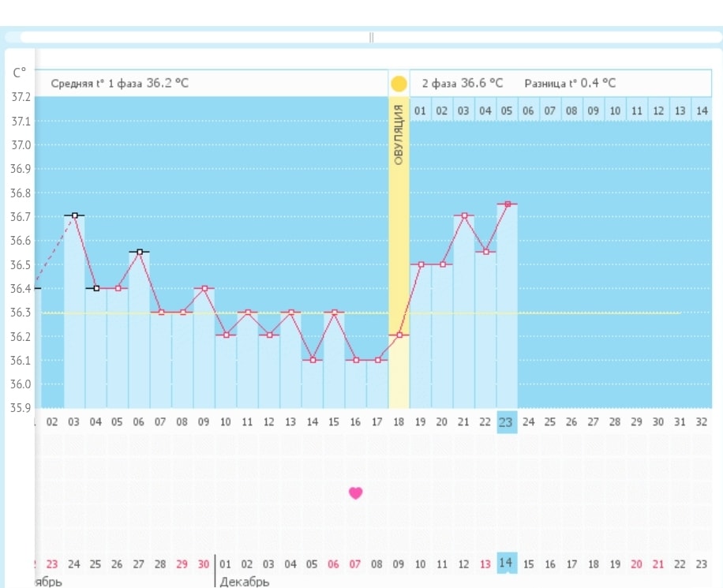Select phase 2 day 05 header cell

click(506, 110)
